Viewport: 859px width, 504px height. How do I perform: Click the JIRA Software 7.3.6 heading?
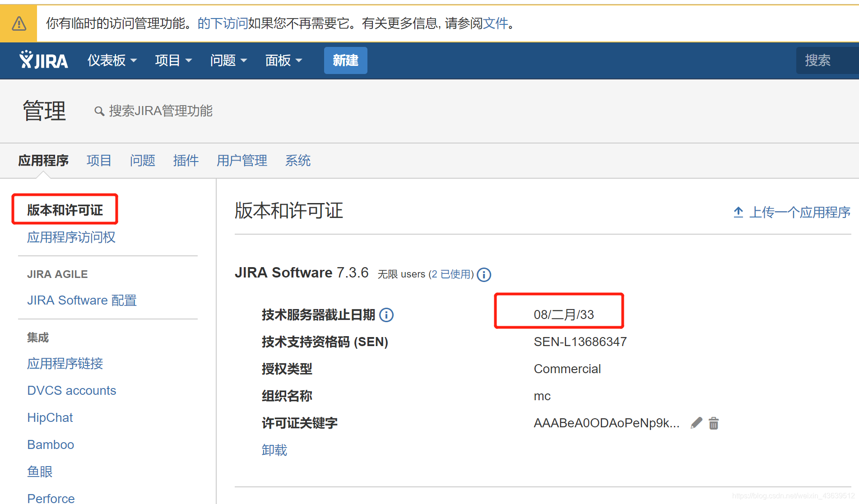[x=302, y=273]
